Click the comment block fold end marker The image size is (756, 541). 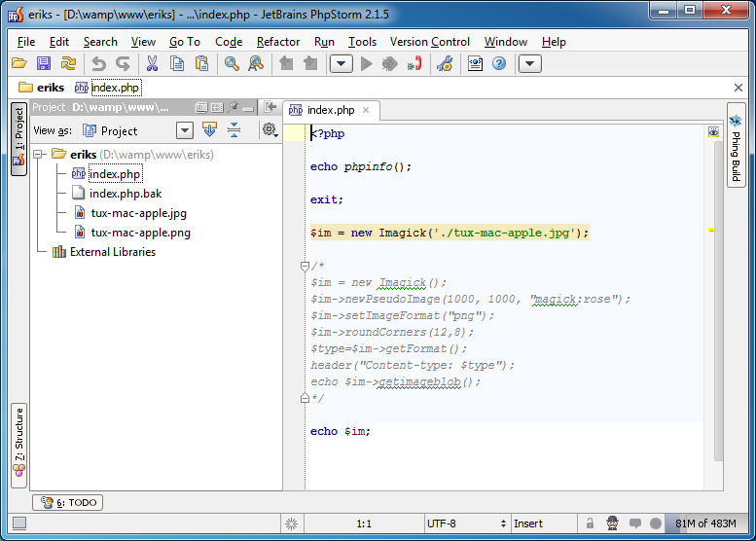coord(305,398)
